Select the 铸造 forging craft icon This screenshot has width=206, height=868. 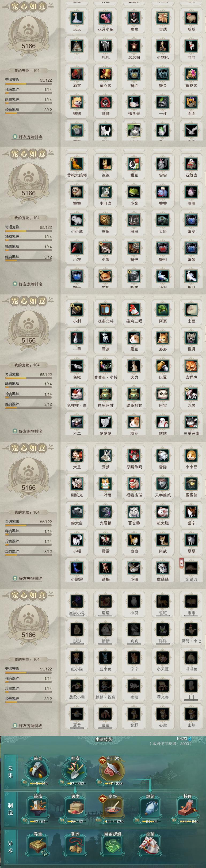point(37,809)
